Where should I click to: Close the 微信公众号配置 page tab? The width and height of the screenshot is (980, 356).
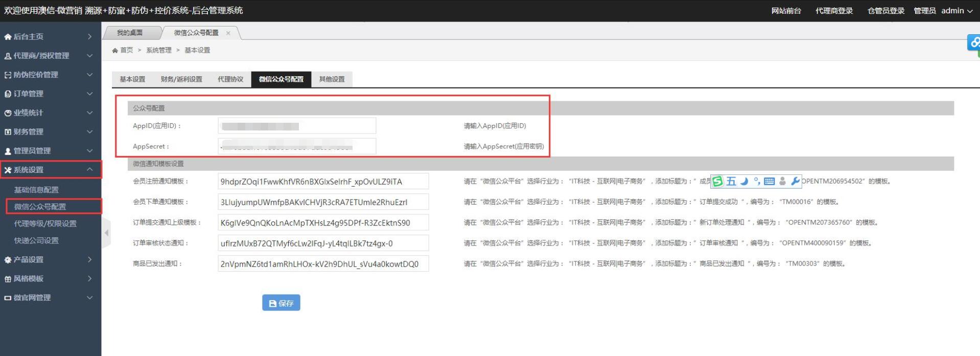tap(228, 33)
